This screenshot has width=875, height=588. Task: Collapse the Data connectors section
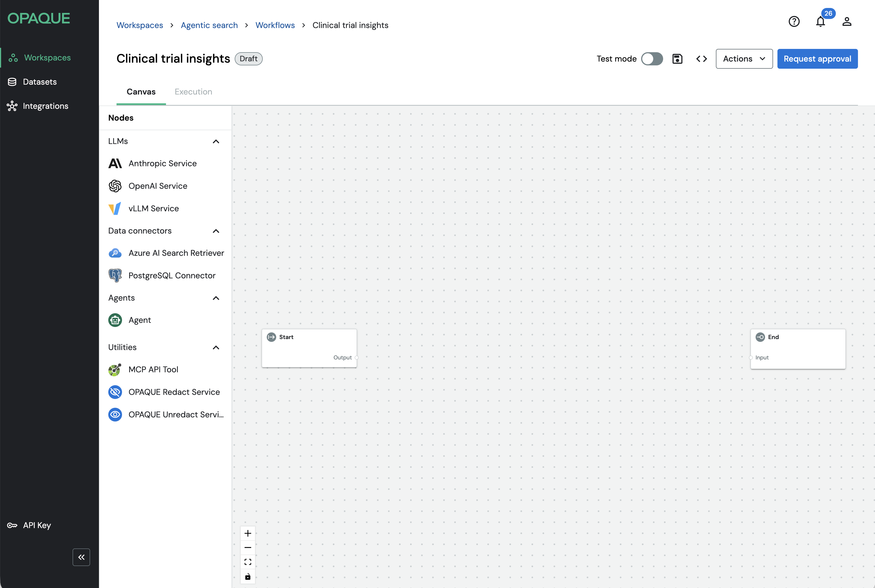[216, 231]
